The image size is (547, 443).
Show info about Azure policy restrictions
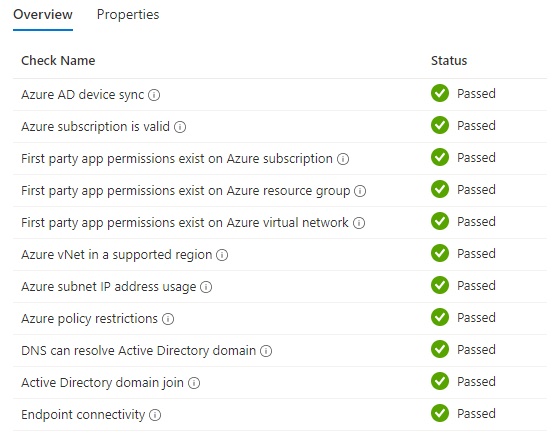168,319
